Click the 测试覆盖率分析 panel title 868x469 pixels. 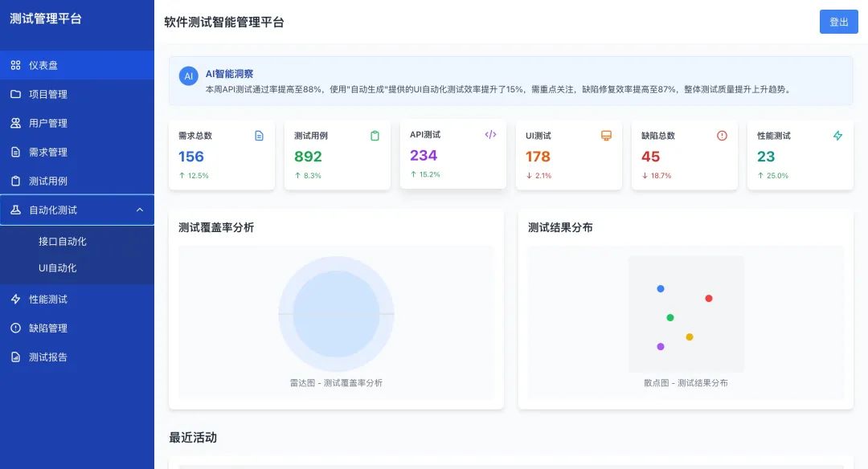(x=216, y=227)
